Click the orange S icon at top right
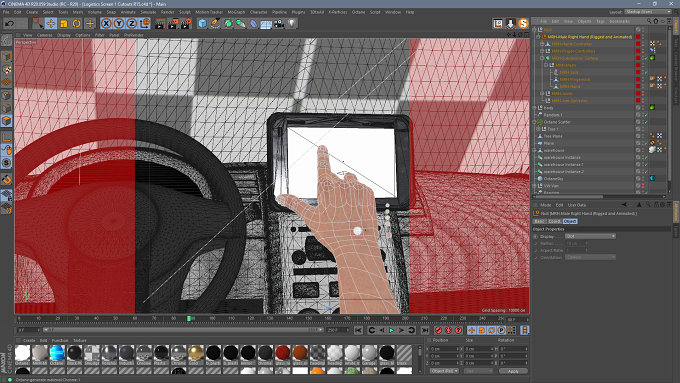Screen dimensions: 680x383 tap(523, 23)
